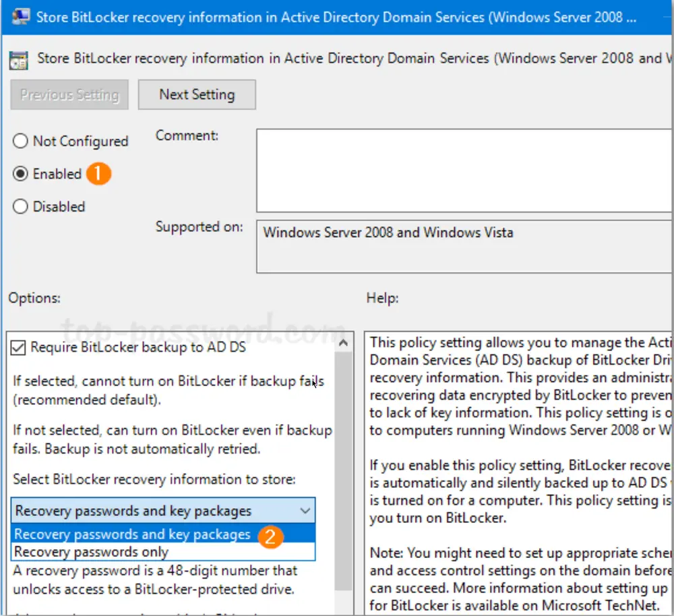674x616 pixels.
Task: Click the Help text about policy setting
Action: (520, 386)
